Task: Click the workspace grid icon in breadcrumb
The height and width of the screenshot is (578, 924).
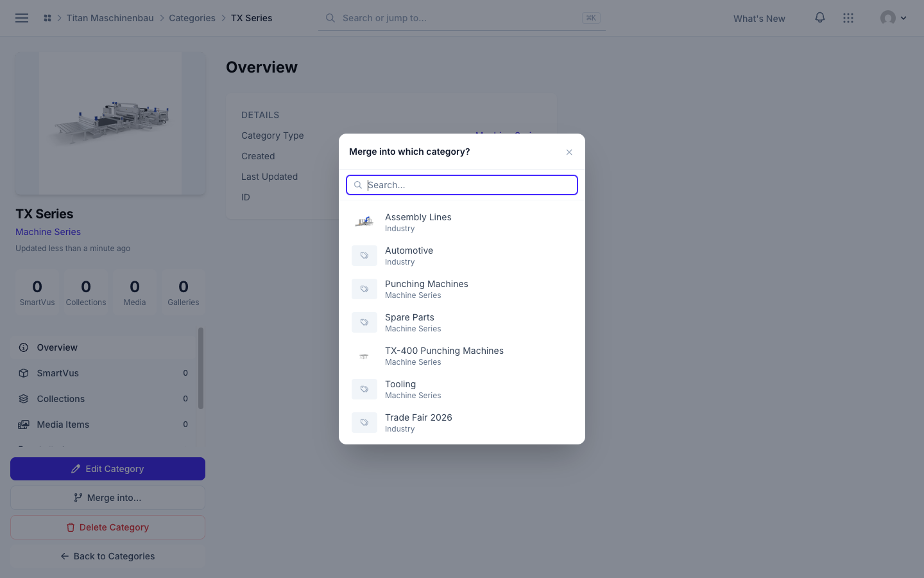Action: point(47,18)
